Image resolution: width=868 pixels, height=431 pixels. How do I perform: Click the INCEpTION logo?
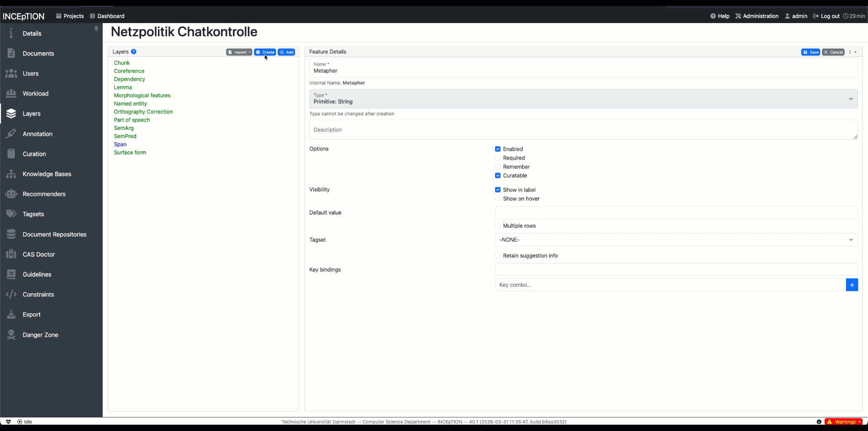[x=24, y=16]
